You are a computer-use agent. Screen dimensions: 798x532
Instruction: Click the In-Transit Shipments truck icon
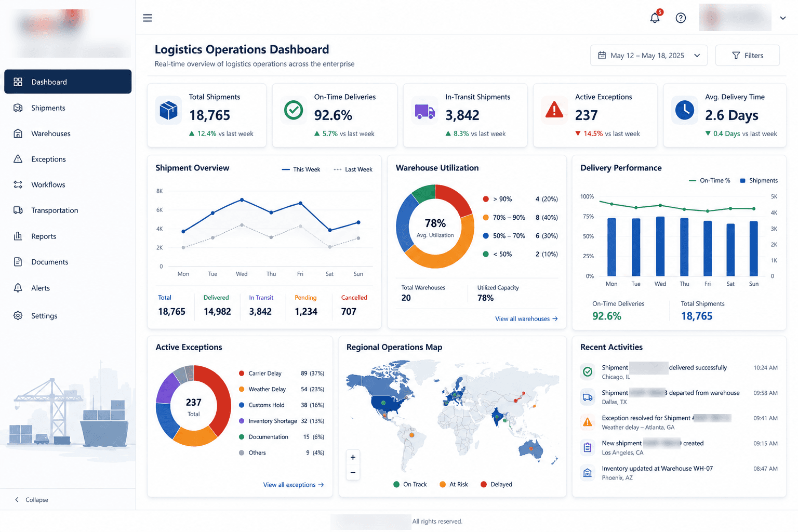[425, 111]
